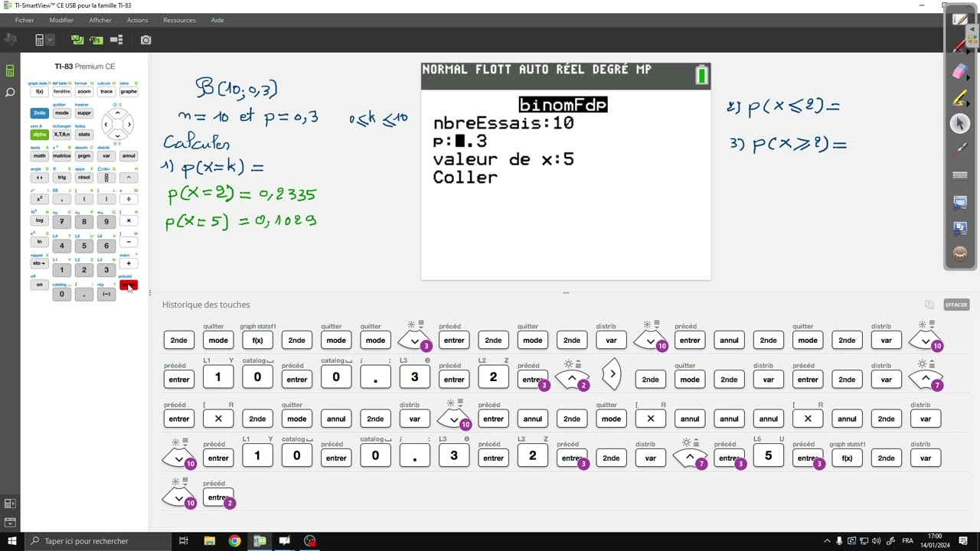Image resolution: width=980 pixels, height=551 pixels.
Task: Click the calculator x² key
Action: [39, 199]
